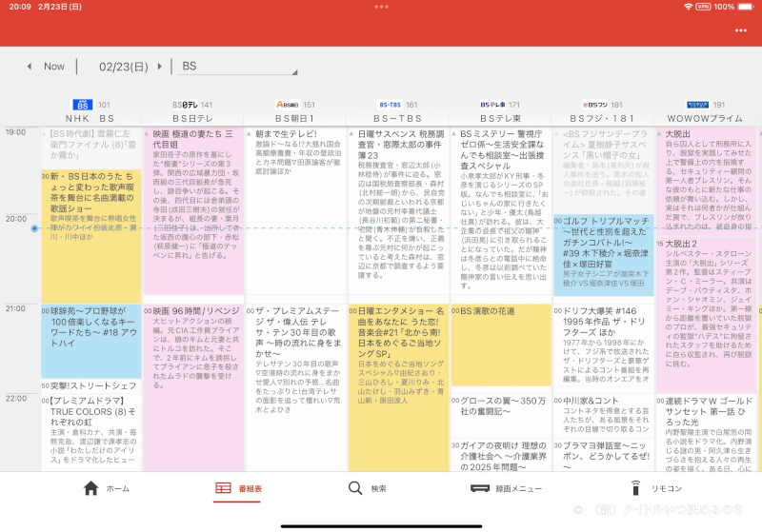Select the WOWOWプライム channel header
Viewport: 762px width, 532px height.
[705, 118]
